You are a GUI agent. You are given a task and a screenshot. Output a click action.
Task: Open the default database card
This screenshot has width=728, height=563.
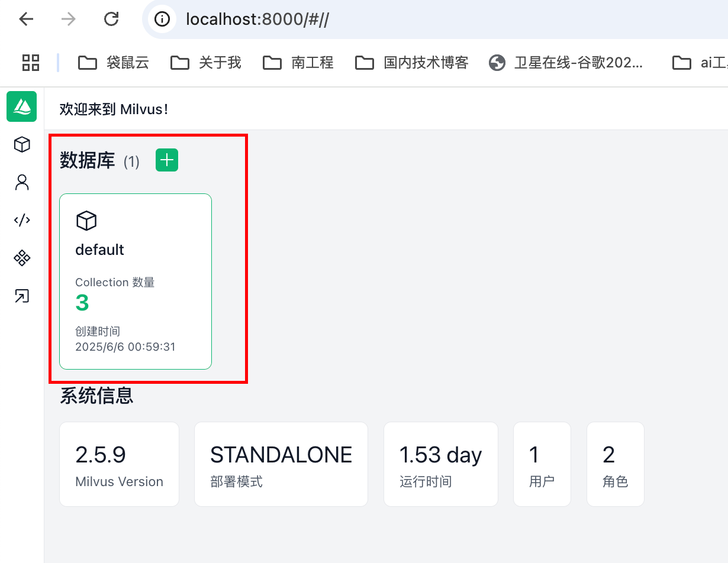(136, 281)
